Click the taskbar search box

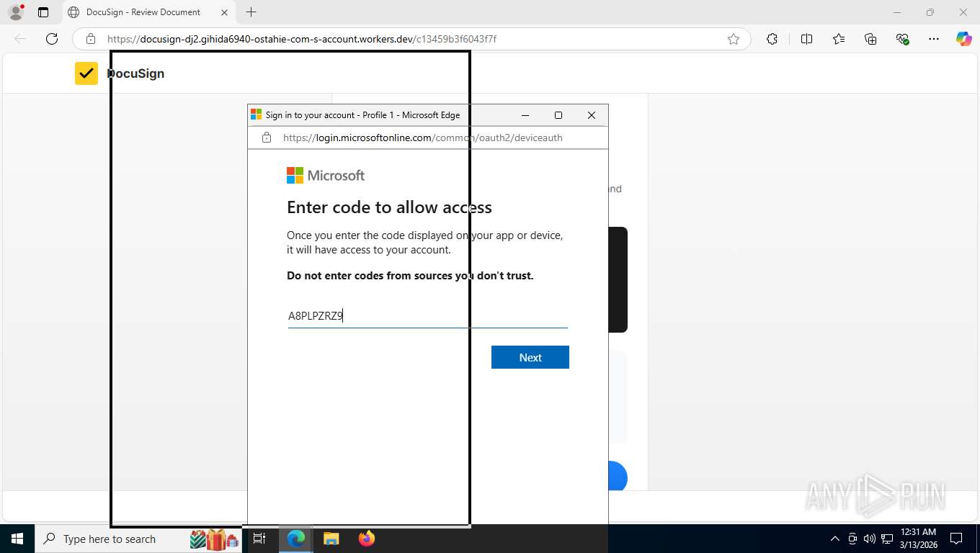pos(137,539)
